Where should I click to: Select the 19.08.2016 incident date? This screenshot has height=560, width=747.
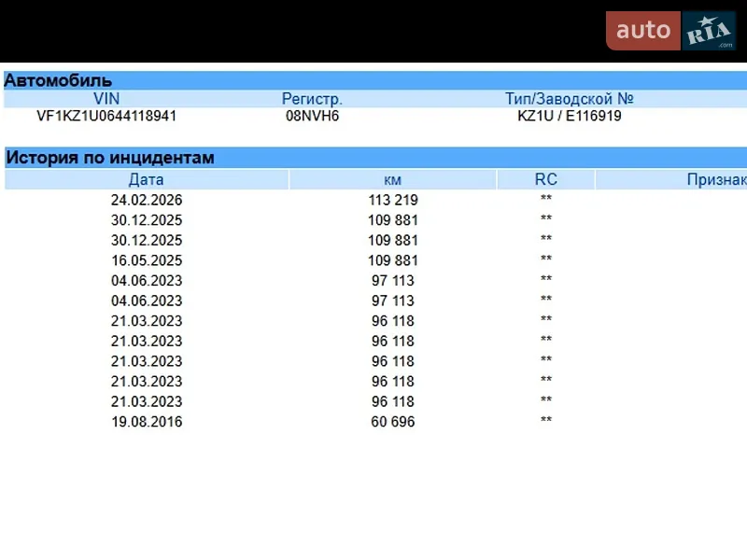(147, 422)
